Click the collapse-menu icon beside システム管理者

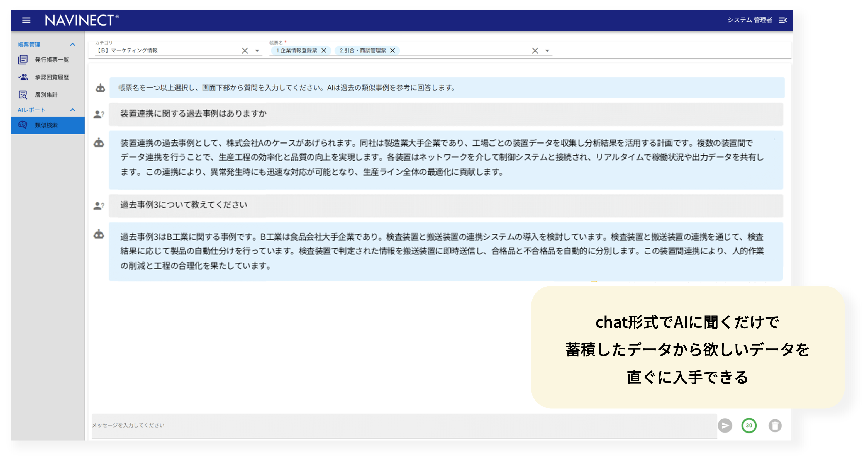pos(783,20)
